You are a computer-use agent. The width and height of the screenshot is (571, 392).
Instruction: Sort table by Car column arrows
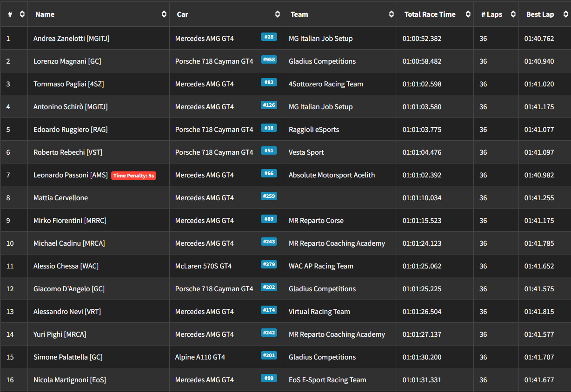[277, 14]
